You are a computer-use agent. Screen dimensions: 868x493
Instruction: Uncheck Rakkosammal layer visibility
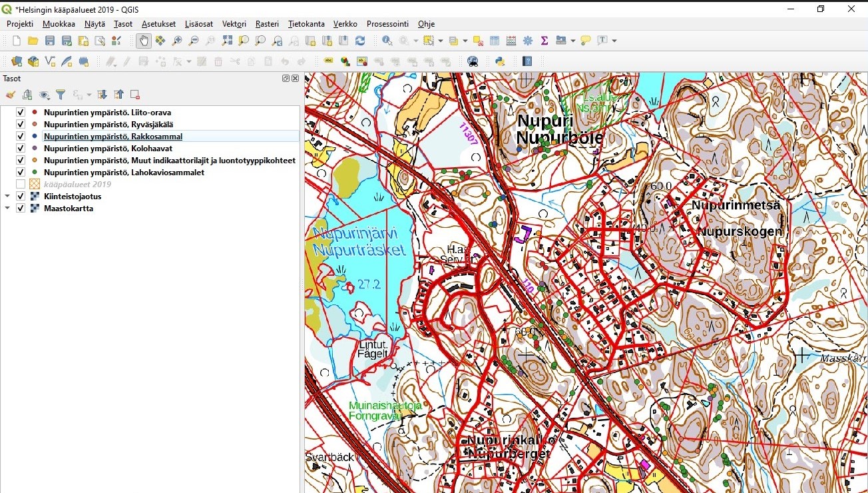[21, 137]
